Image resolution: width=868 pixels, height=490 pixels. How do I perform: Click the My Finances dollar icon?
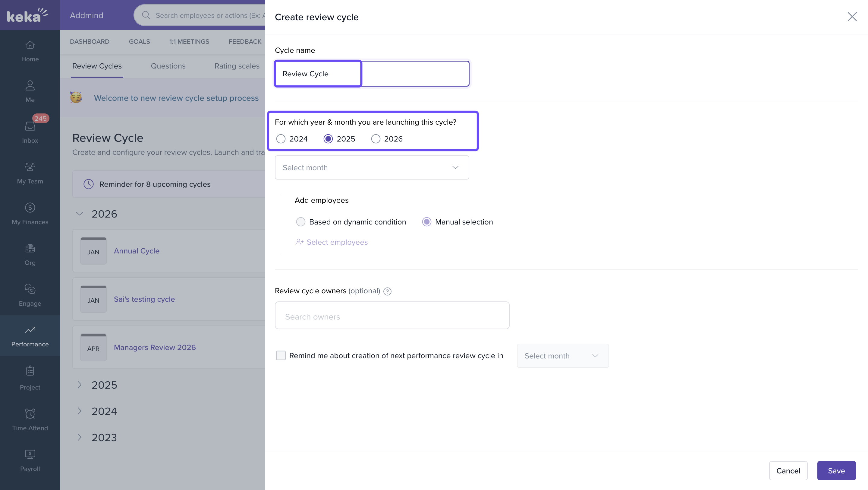[30, 207]
